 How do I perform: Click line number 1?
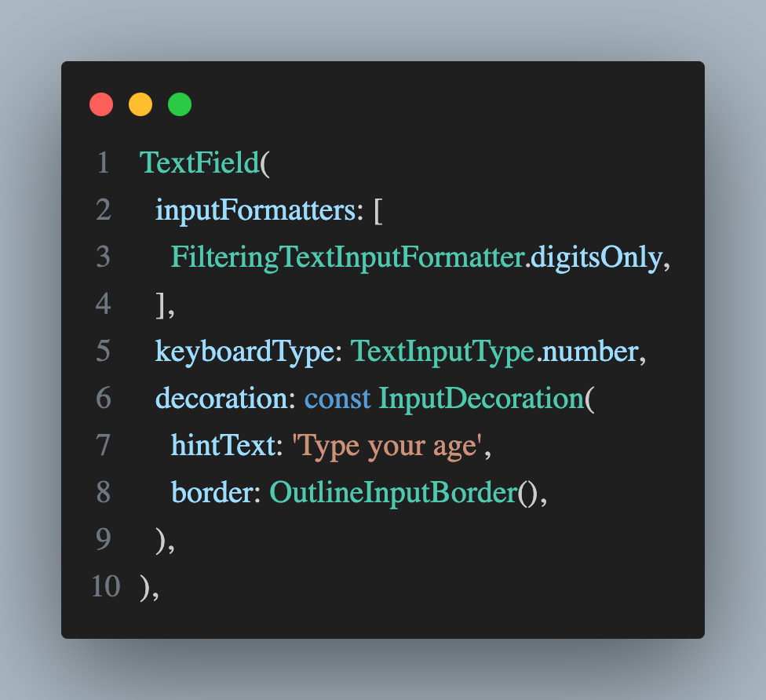click(103, 162)
